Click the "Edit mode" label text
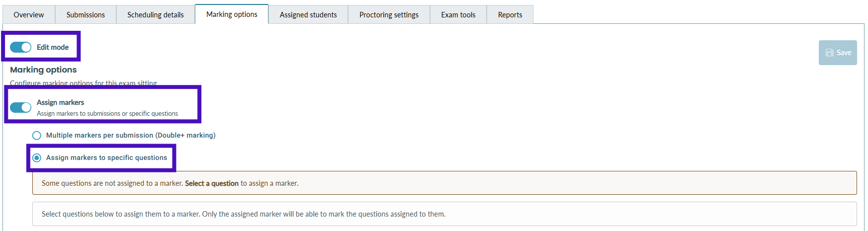 tap(53, 47)
